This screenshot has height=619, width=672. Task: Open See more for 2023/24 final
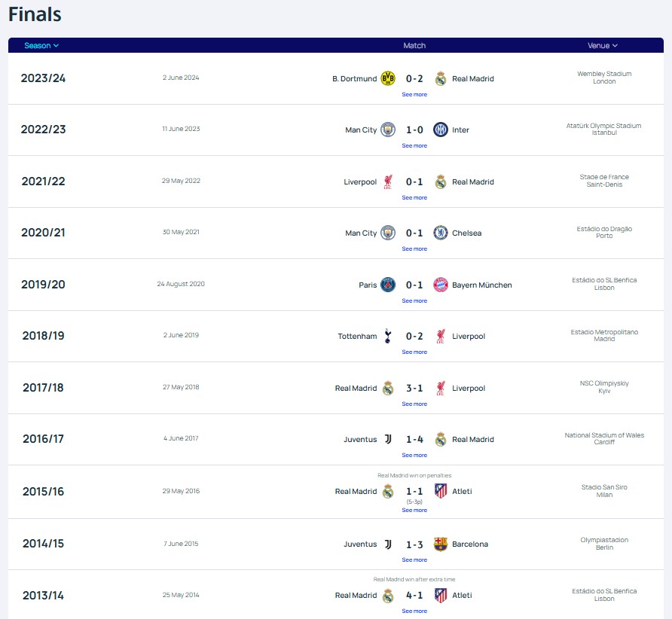414,94
